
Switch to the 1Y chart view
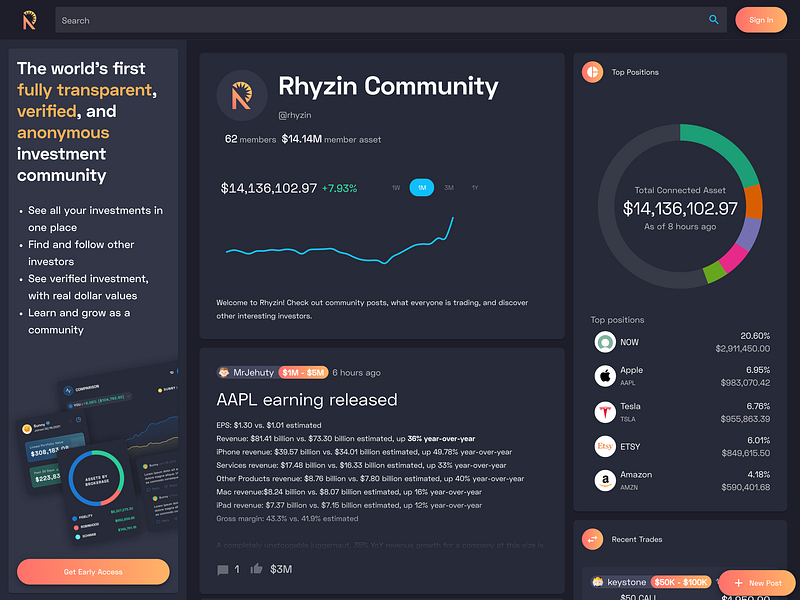point(474,187)
